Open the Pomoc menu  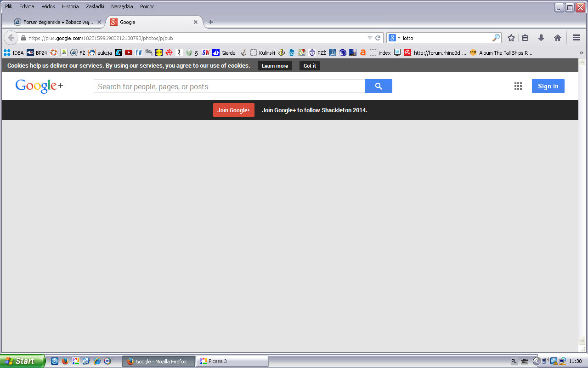point(147,6)
